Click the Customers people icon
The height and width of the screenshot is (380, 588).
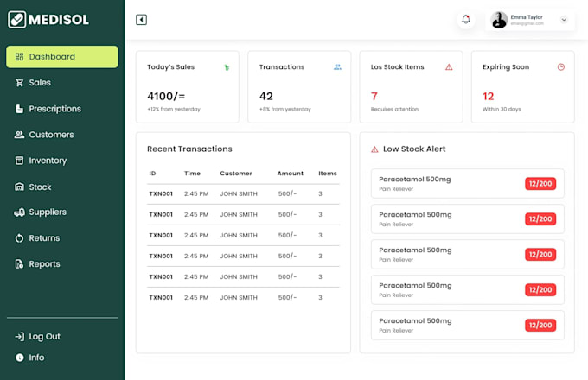[19, 135]
